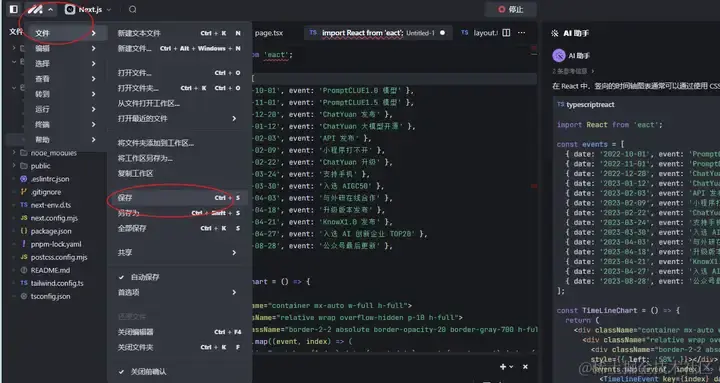The width and height of the screenshot is (720, 383).
Task: Toggle the 自动保存 checked option
Action: coord(179,277)
